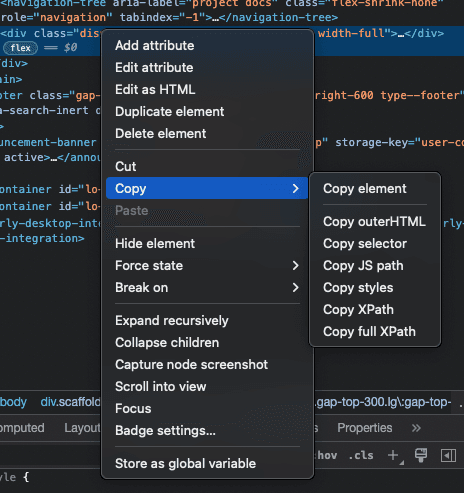This screenshot has height=493, width=464.
Task: Toggle computed styles sidebar icon
Action: click(448, 455)
